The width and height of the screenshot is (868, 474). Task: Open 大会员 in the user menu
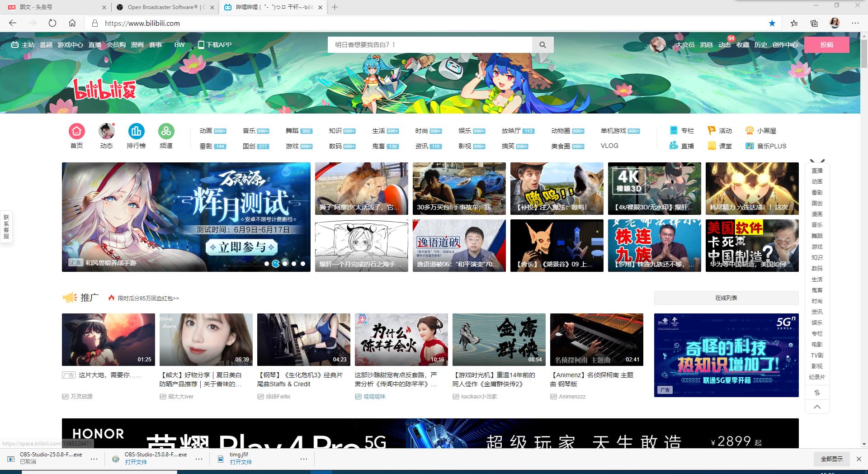click(x=685, y=45)
